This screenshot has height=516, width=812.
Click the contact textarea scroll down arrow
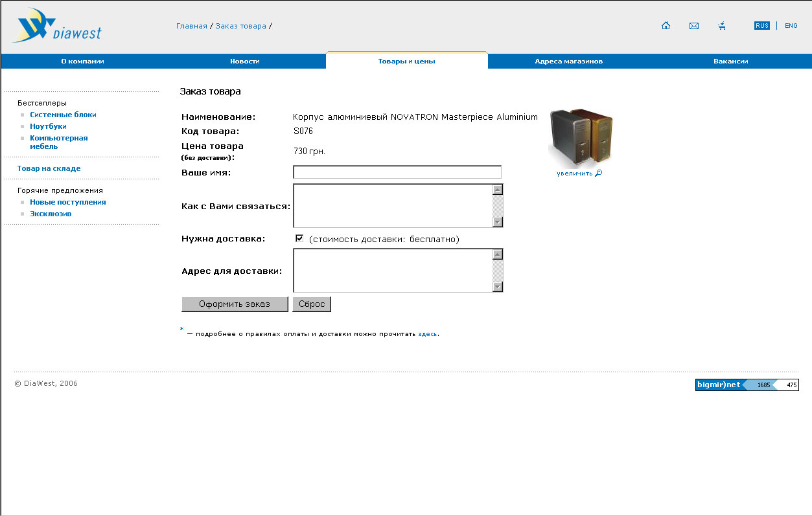[498, 222]
